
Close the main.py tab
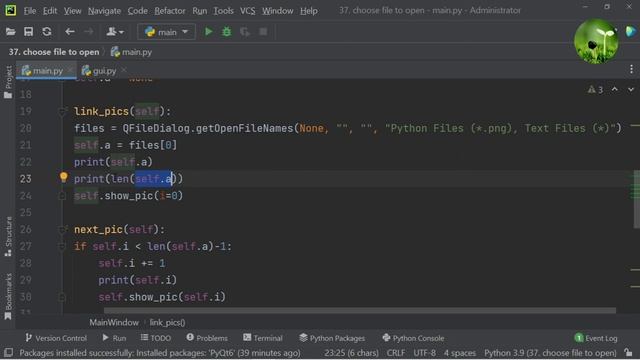70,70
